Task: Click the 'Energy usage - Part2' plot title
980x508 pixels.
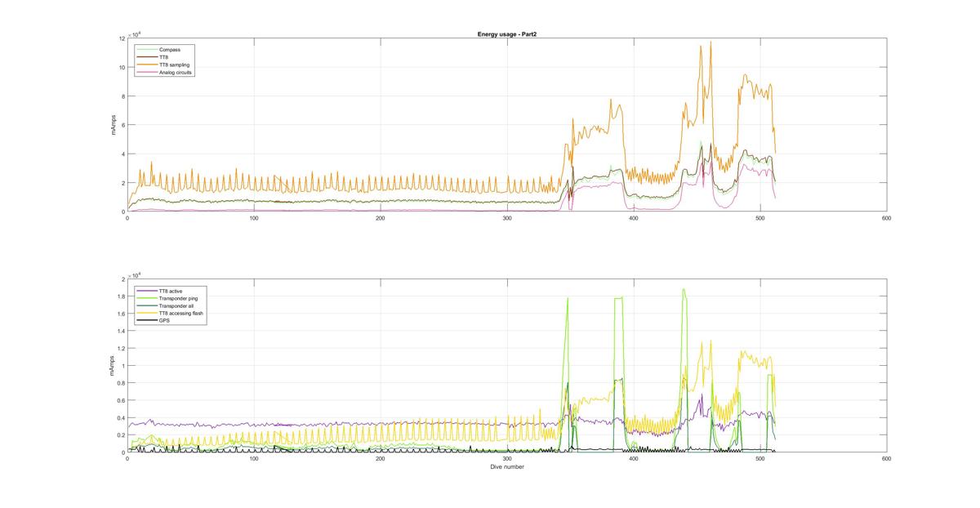Action: [506, 34]
